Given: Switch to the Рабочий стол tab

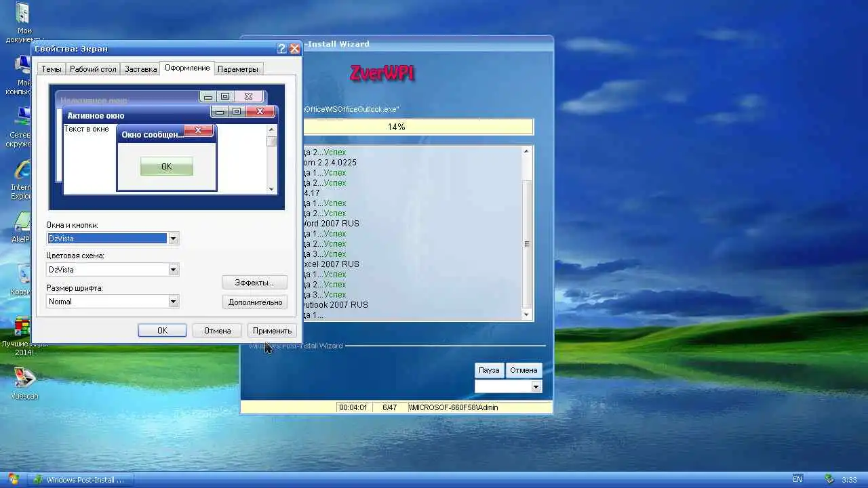Looking at the screenshot, I should click(x=93, y=69).
